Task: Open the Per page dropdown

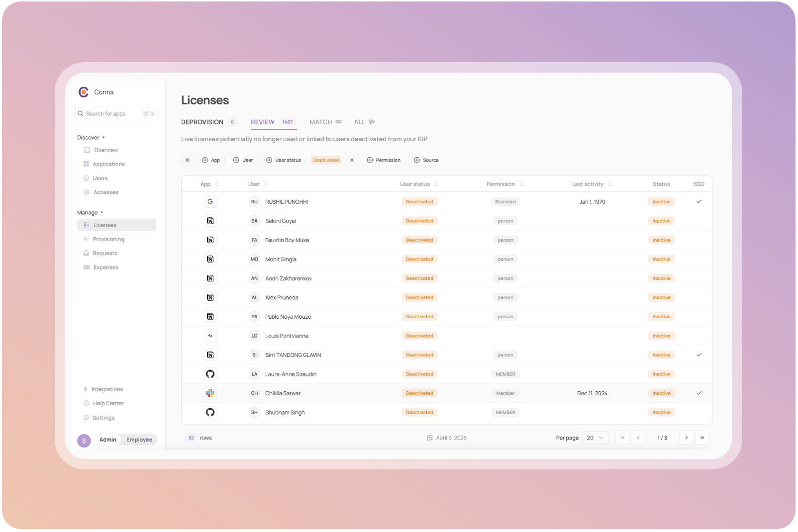Action: [595, 438]
